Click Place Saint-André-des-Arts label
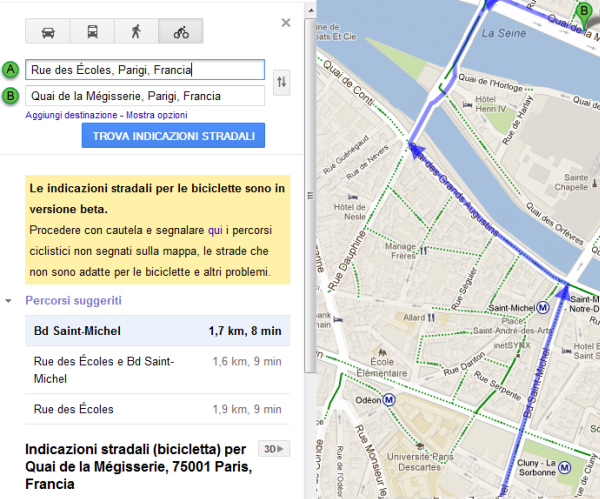Image resolution: width=600 pixels, height=499 pixels. point(512,326)
